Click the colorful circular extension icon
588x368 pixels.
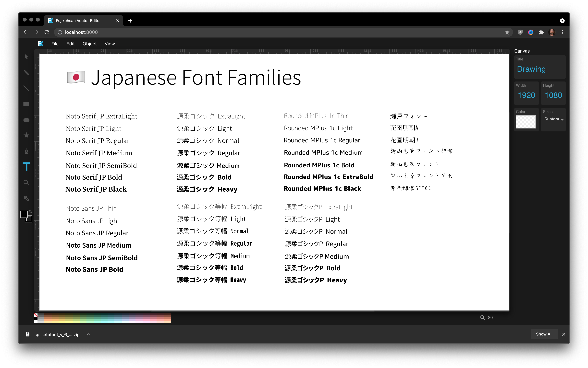point(531,32)
